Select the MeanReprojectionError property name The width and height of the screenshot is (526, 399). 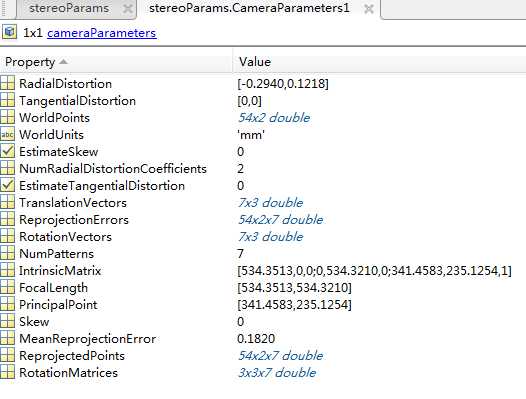click(88, 339)
